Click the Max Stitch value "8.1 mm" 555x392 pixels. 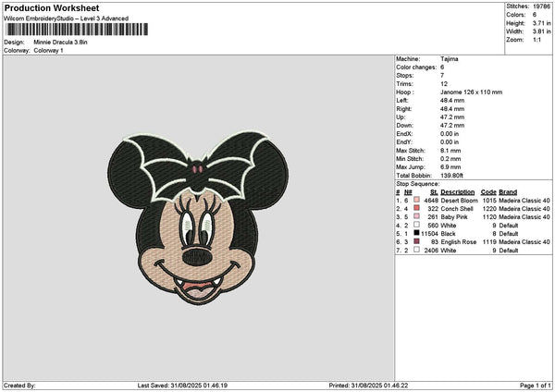click(x=450, y=151)
